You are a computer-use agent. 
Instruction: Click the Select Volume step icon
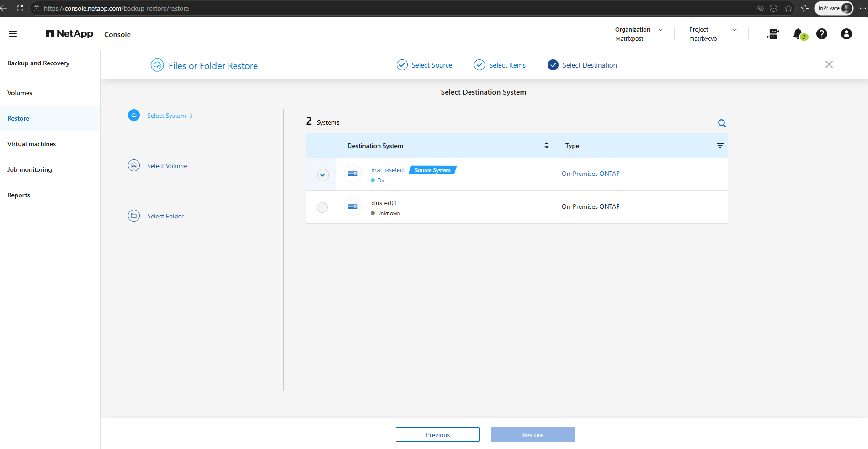tap(134, 165)
